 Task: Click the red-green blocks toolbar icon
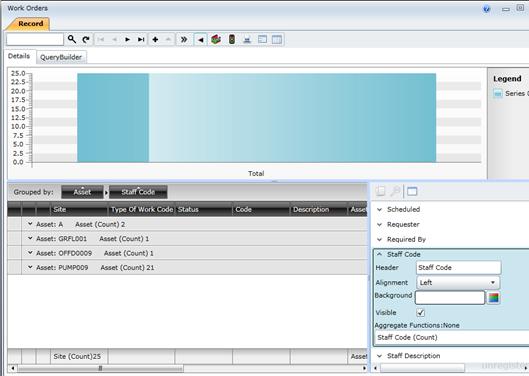(x=216, y=39)
